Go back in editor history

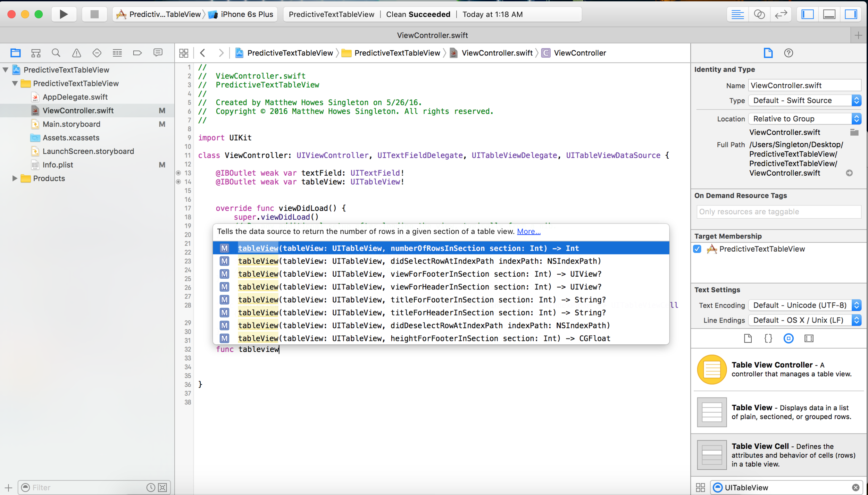tap(203, 53)
